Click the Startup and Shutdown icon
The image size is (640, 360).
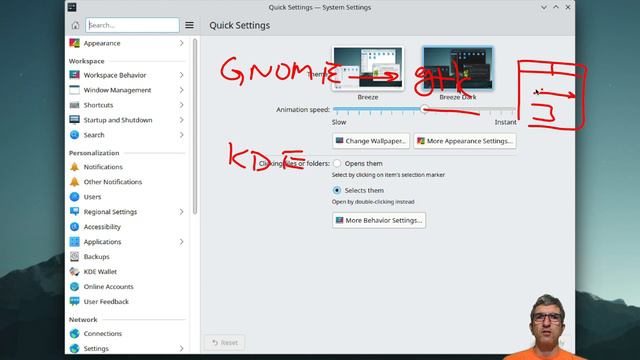point(74,120)
